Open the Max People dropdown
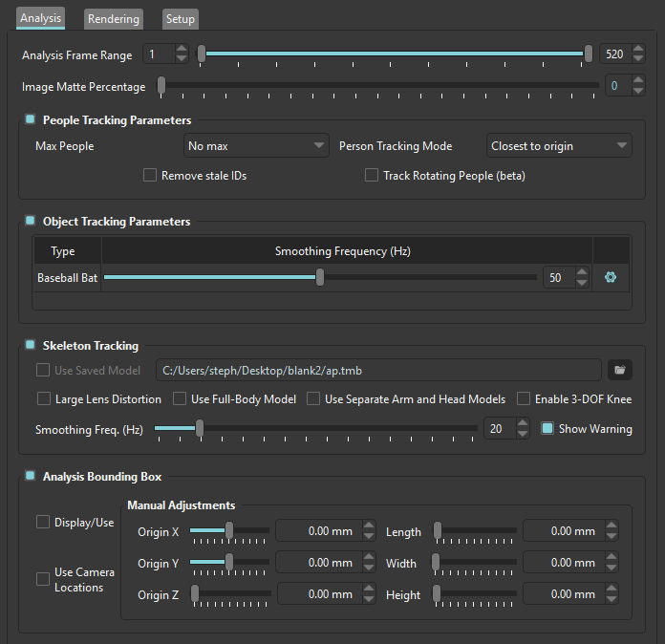Screen dimensions: 665x644 click(x=257, y=146)
